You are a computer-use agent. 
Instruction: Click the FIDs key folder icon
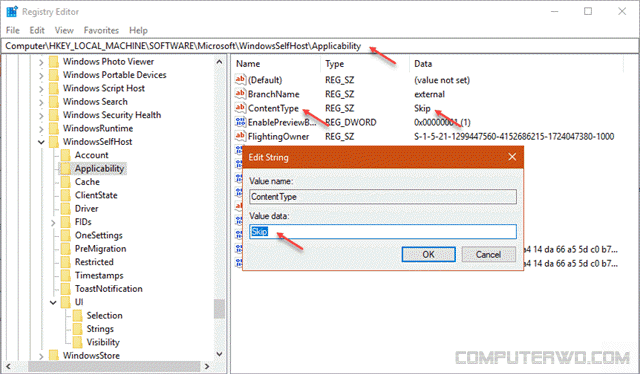(x=66, y=222)
